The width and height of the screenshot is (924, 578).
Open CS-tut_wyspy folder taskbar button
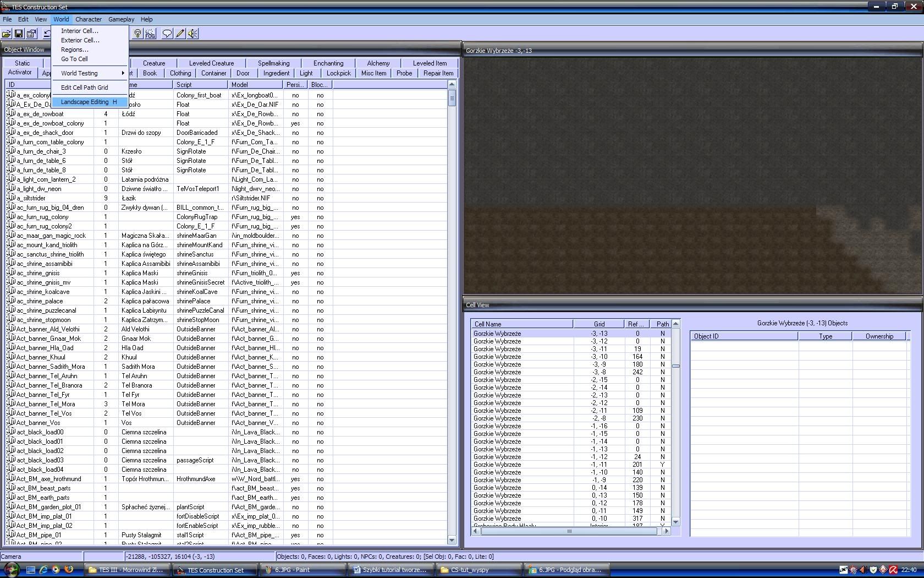pos(478,570)
